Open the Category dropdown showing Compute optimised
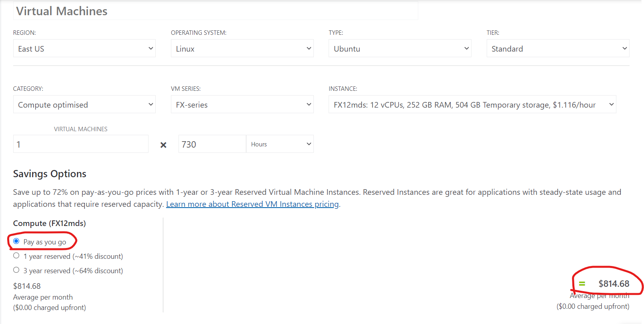Screen dimensions: 644x324 click(84, 104)
